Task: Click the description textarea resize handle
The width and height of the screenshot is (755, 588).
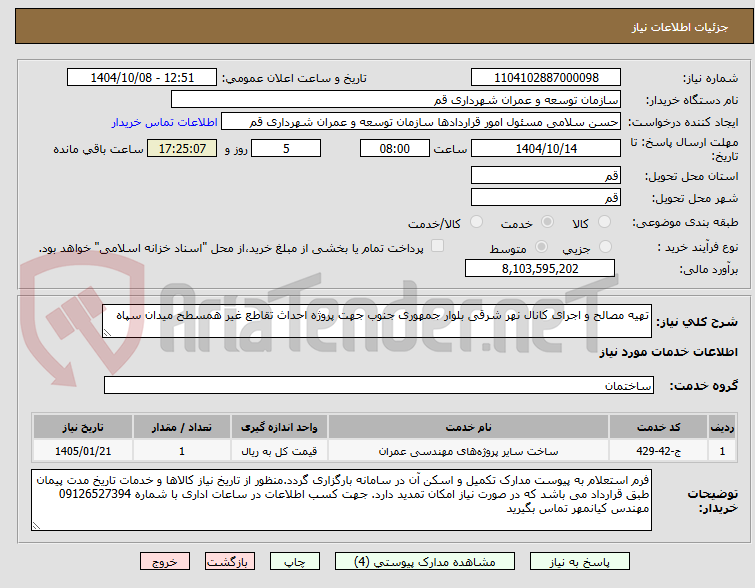Action: pyautogui.click(x=107, y=333)
